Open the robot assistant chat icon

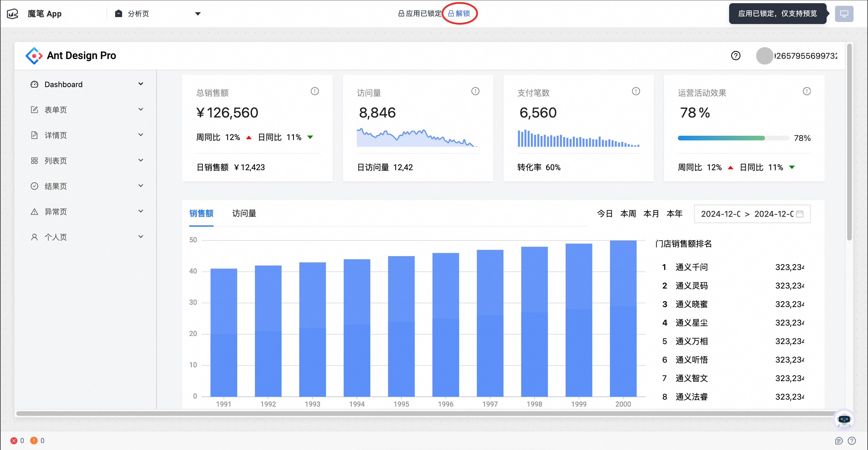point(844,420)
